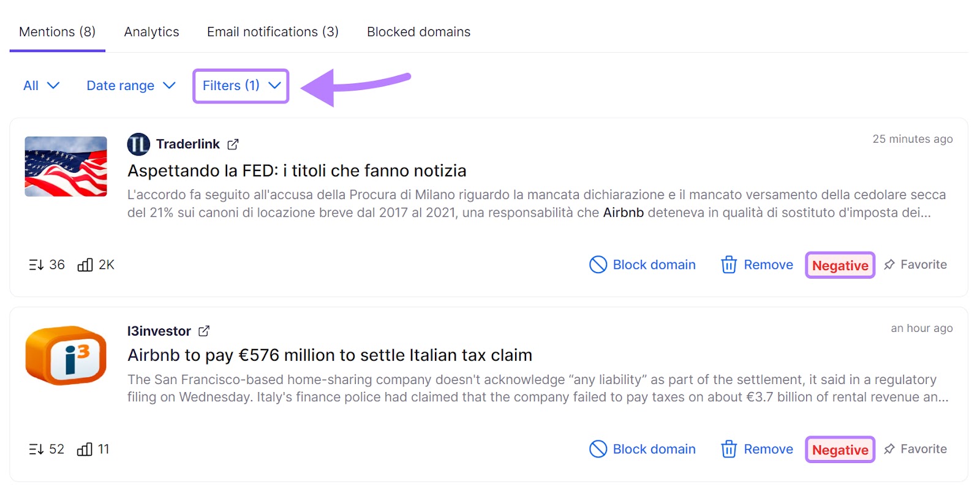Click the reach metric icon showing 36
The height and width of the screenshot is (490, 980).
point(37,265)
